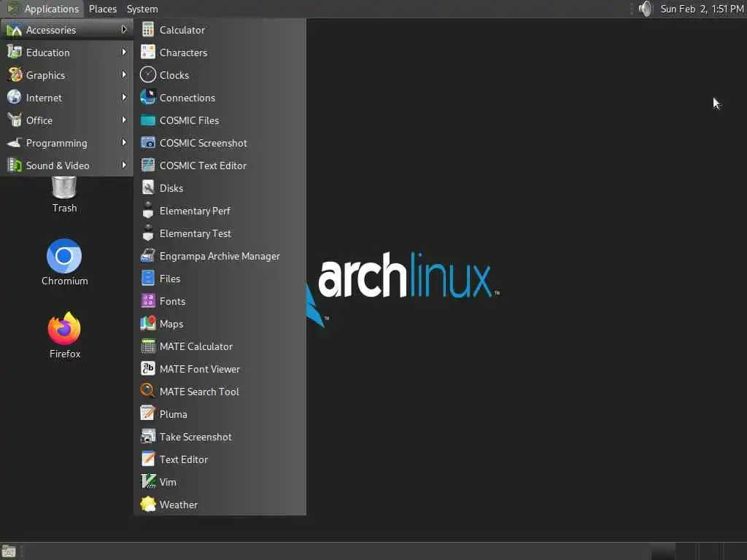747x560 pixels.
Task: Click the MATE Font Viewer icon
Action: point(147,368)
